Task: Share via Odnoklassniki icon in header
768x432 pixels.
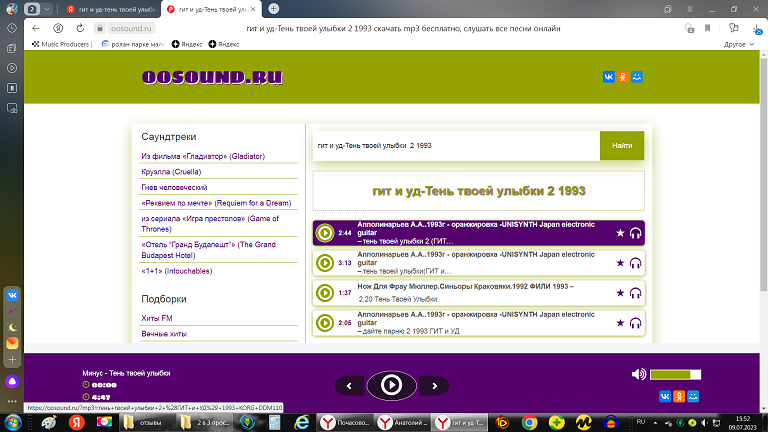Action: pos(623,77)
